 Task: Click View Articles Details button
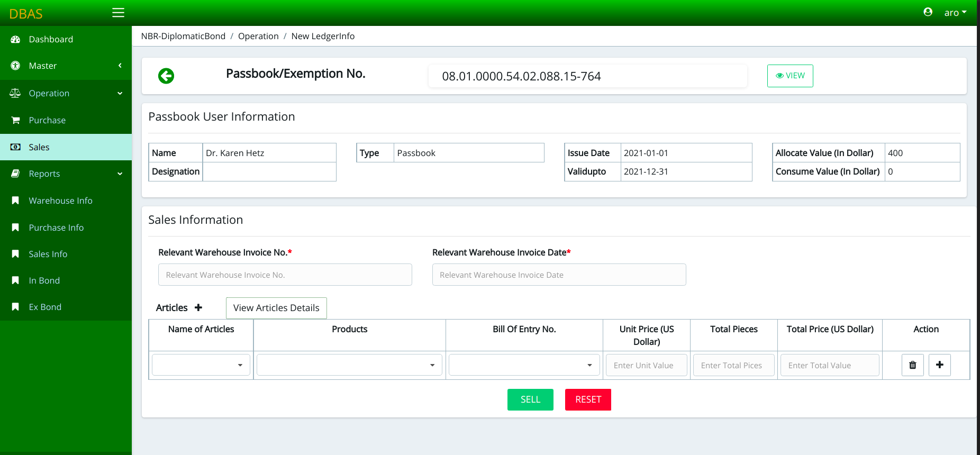(276, 308)
